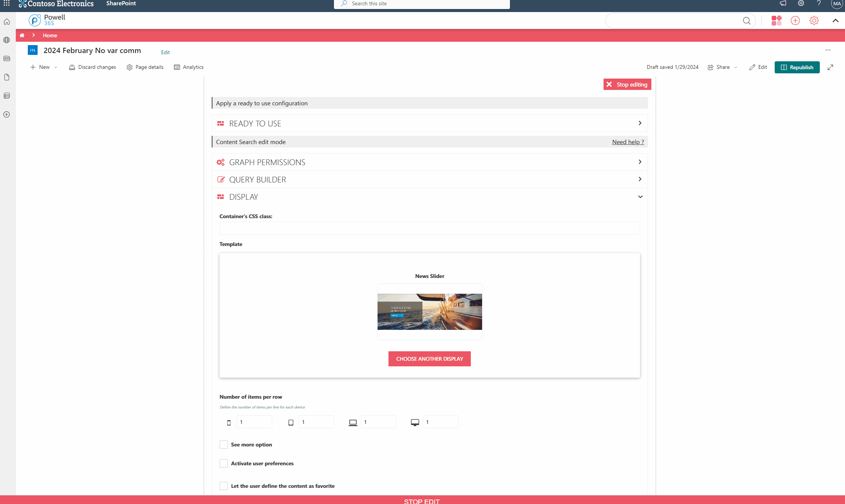
Task: Click the Stop editing button
Action: [x=627, y=85]
